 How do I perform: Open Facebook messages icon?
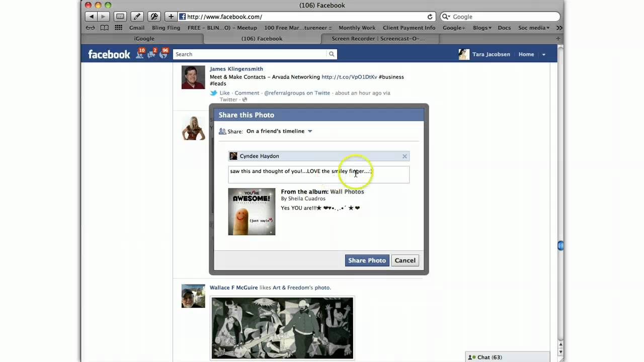152,54
